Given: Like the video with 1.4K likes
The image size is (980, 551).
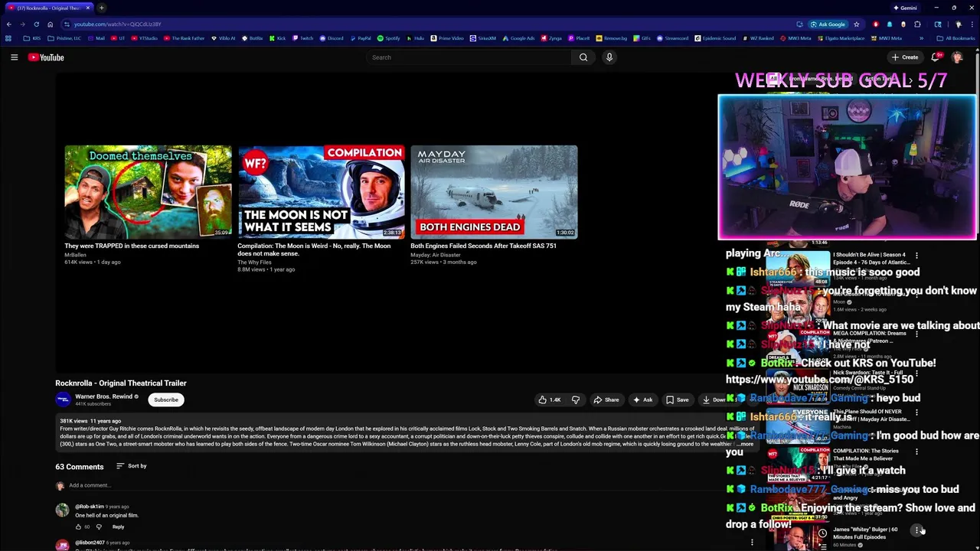Looking at the screenshot, I should (550, 399).
